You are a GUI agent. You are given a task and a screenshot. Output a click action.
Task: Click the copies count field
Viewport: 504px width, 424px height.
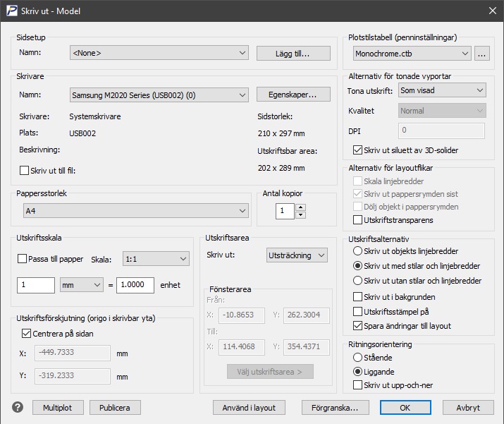click(x=285, y=211)
